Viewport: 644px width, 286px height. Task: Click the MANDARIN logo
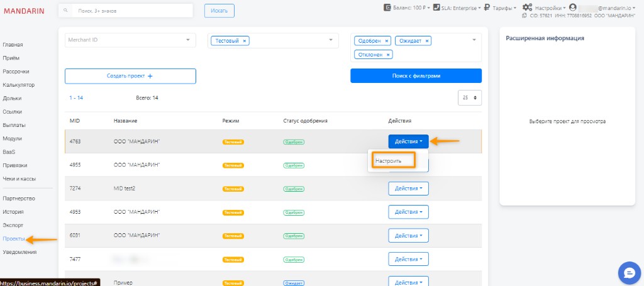[x=24, y=11]
